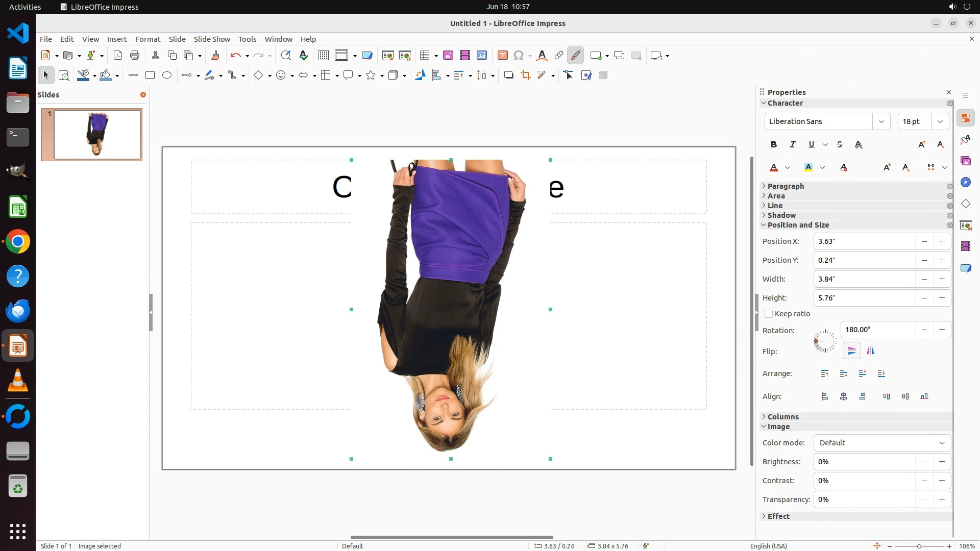980x551 pixels.
Task: Open the Slide Show menu
Action: pos(212,39)
